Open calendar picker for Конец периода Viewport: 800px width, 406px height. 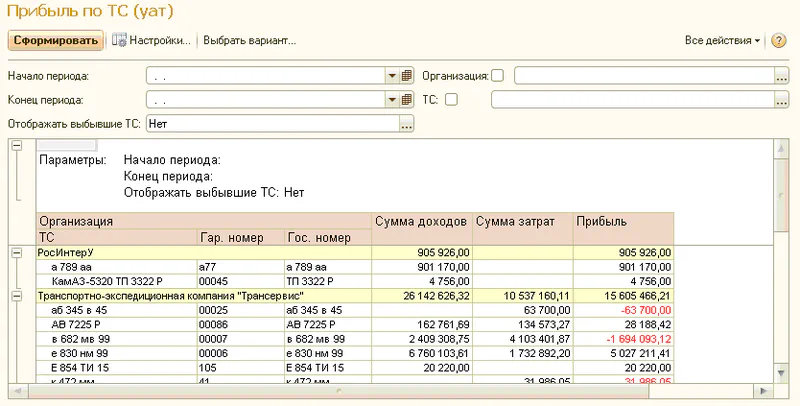point(407,100)
